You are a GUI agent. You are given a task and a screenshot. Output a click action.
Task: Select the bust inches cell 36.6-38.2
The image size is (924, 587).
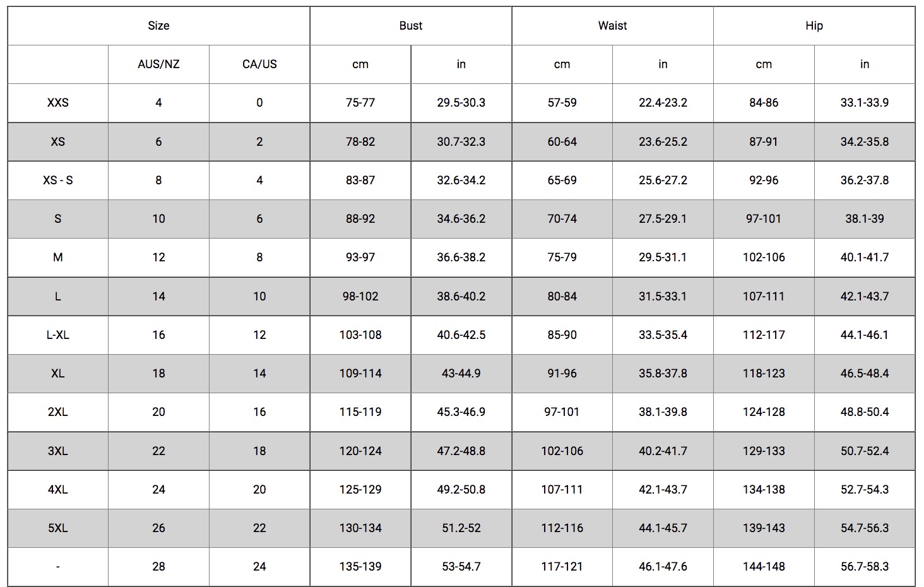coord(461,258)
